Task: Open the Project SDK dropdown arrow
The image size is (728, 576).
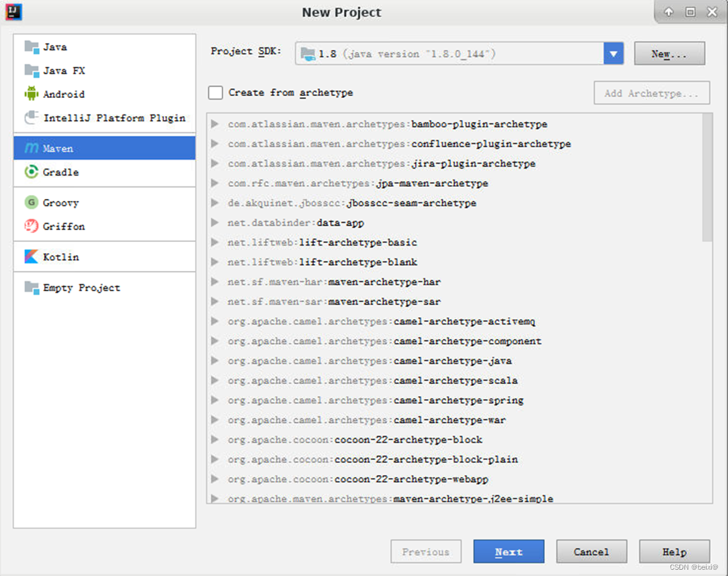Action: point(613,54)
